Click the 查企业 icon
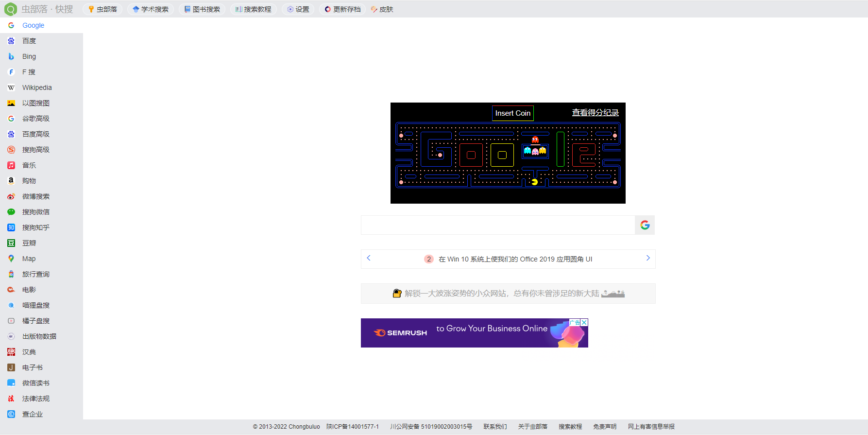The width and height of the screenshot is (868, 435). (x=11, y=414)
